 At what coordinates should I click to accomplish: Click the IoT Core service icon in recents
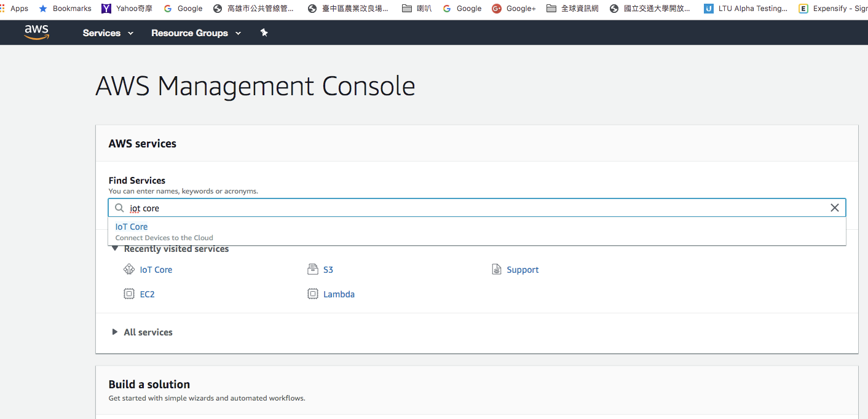click(x=129, y=269)
